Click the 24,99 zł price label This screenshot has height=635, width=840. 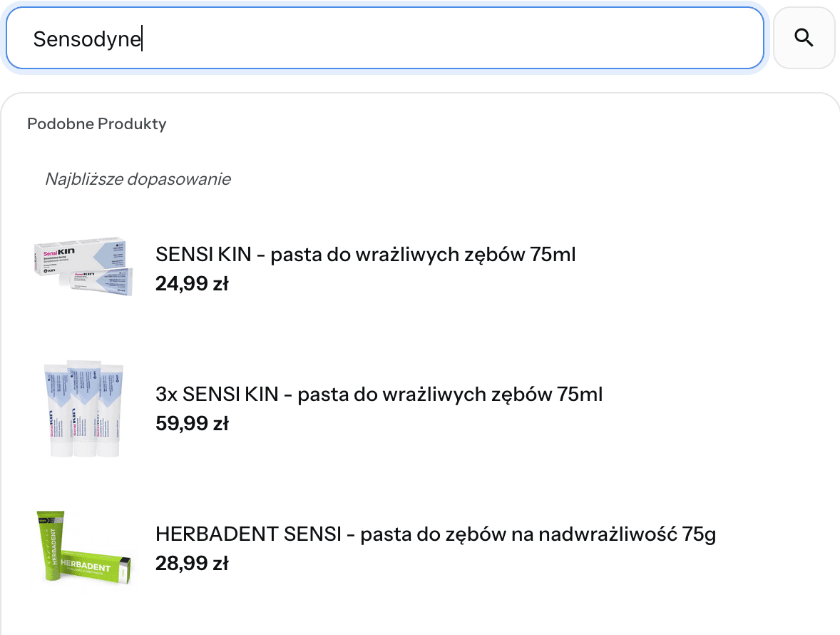click(192, 283)
